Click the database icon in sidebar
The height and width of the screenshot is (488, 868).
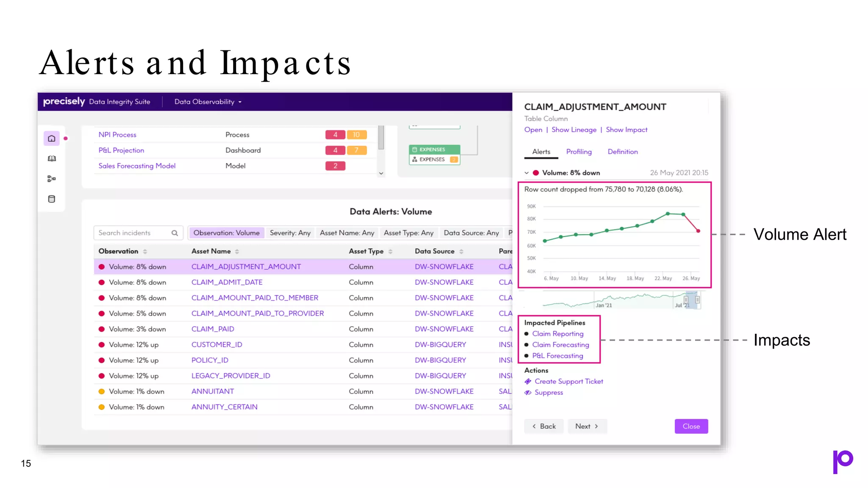click(x=52, y=199)
